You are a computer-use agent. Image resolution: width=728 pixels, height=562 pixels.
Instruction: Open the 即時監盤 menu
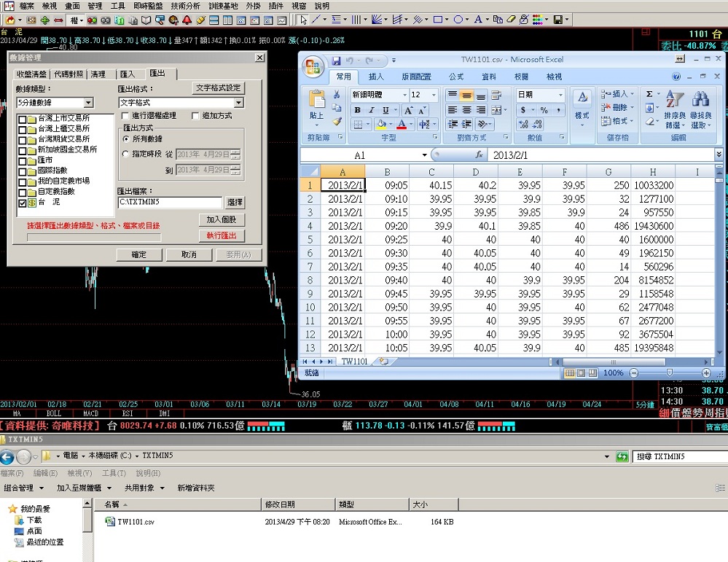pyautogui.click(x=148, y=6)
